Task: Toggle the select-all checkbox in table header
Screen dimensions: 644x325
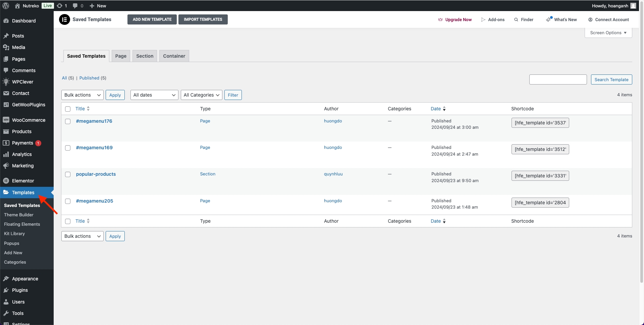Action: pyautogui.click(x=68, y=109)
